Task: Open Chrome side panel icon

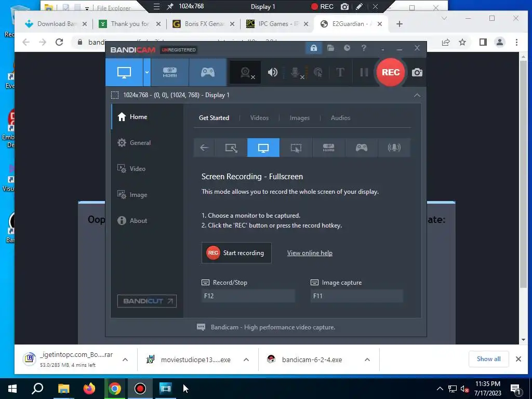Action: click(x=483, y=42)
